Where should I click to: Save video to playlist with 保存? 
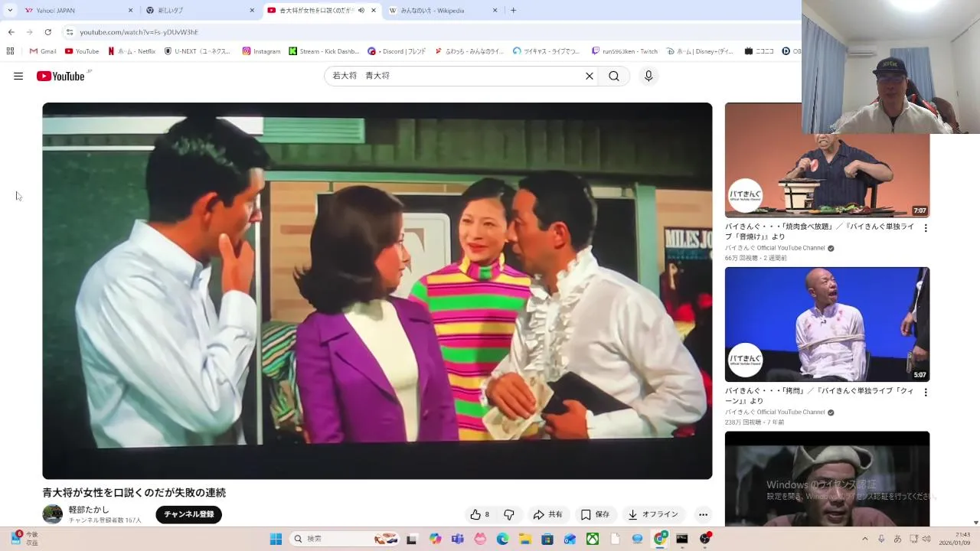tap(595, 514)
